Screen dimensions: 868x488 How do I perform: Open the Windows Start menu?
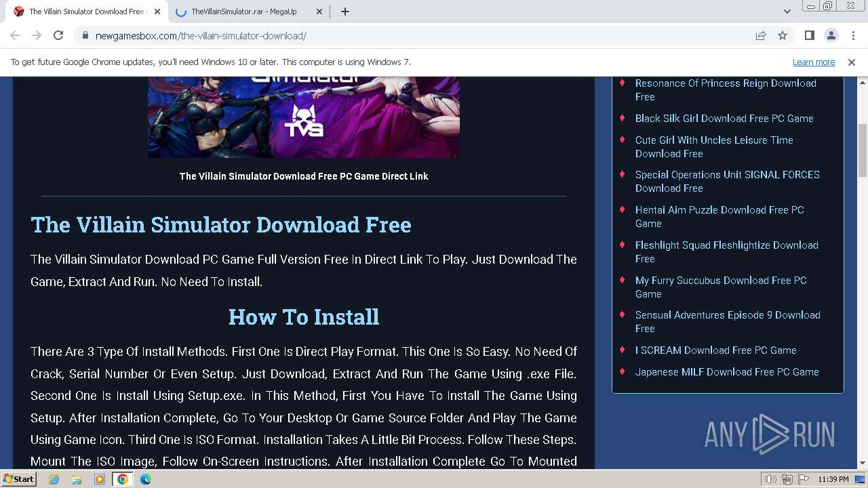coord(18,479)
